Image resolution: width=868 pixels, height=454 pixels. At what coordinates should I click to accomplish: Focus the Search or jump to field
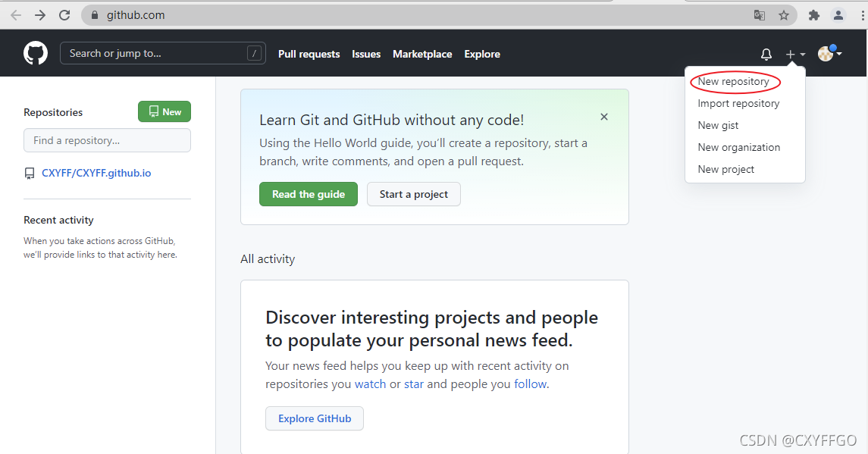(x=163, y=53)
